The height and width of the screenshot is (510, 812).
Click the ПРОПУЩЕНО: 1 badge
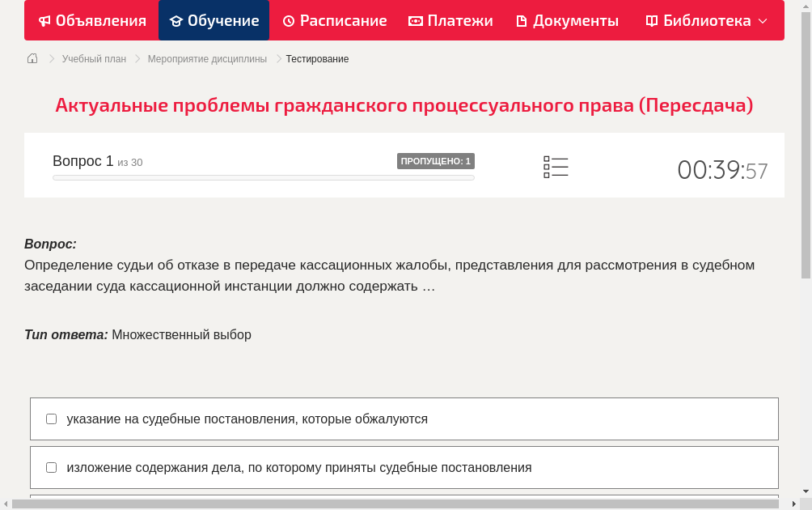click(435, 161)
